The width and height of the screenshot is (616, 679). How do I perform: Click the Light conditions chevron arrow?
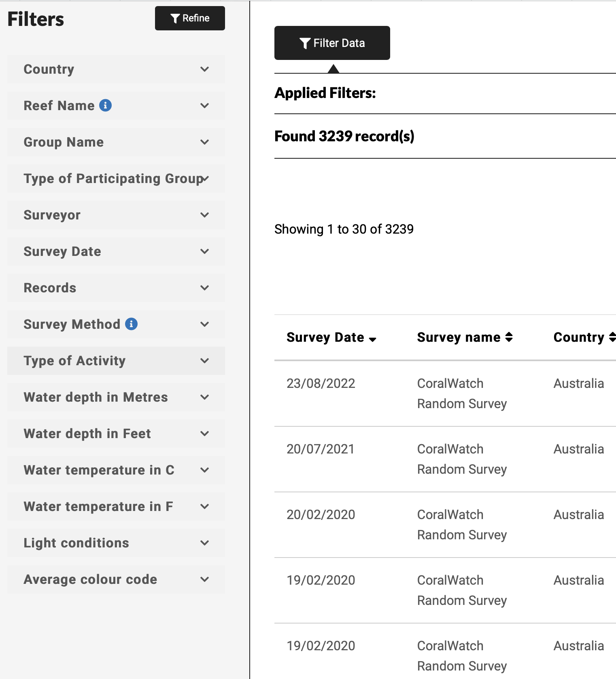(x=205, y=543)
